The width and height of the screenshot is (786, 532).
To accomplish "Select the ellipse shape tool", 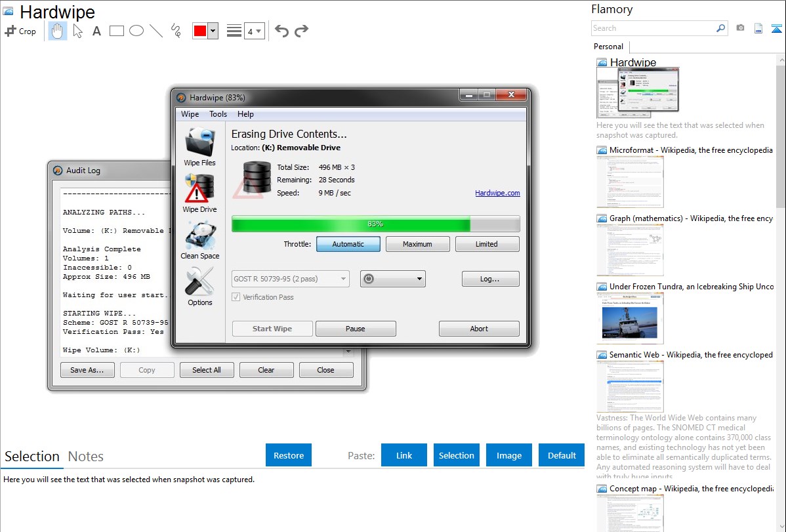I will point(136,31).
